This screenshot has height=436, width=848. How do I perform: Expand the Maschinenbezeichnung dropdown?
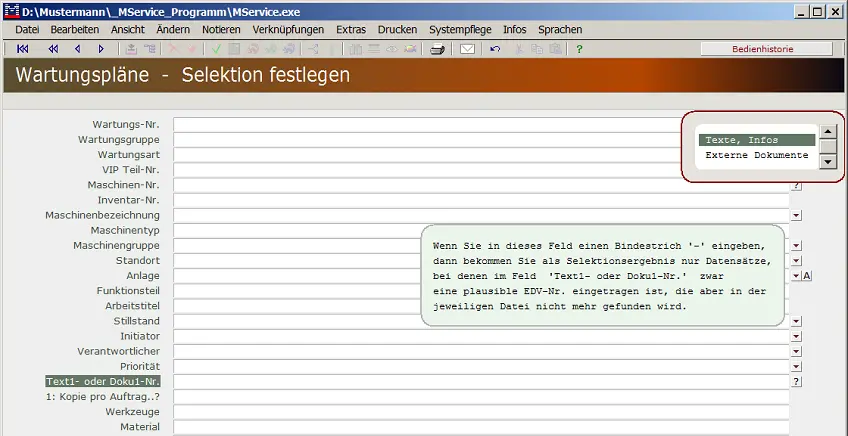[796, 215]
